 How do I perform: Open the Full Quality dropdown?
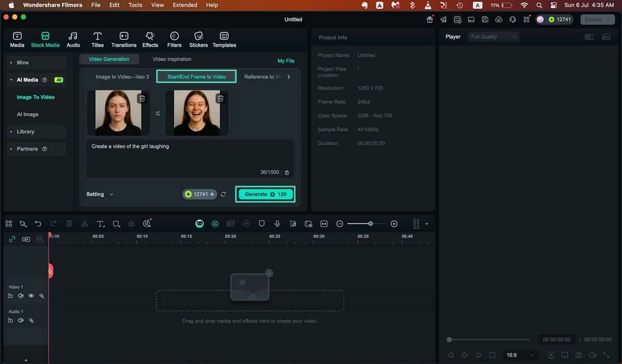click(494, 37)
